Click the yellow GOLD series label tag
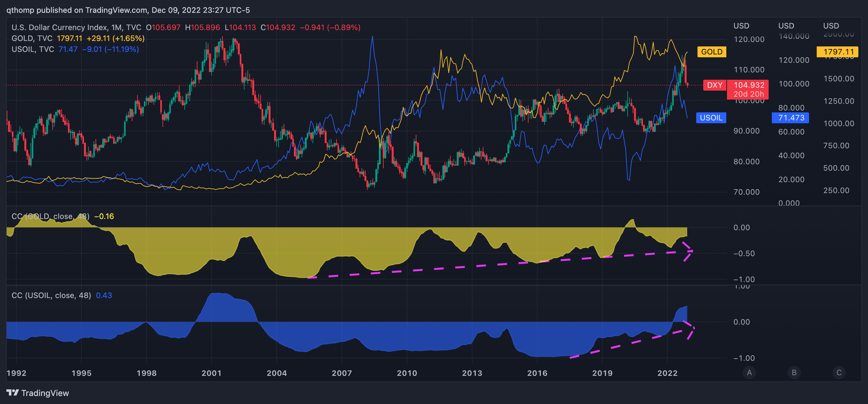The width and height of the screenshot is (868, 404). (x=711, y=52)
